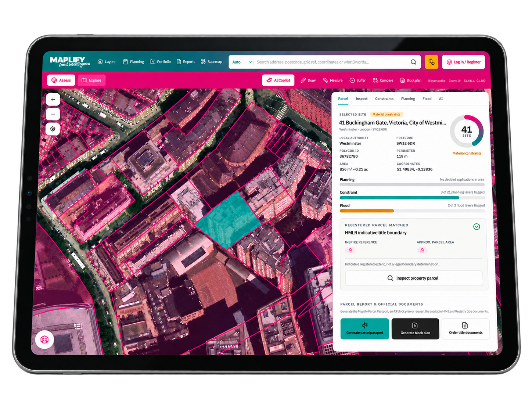This screenshot has width=532, height=399.
Task: Click the magnifier search icon
Action: (x=413, y=62)
